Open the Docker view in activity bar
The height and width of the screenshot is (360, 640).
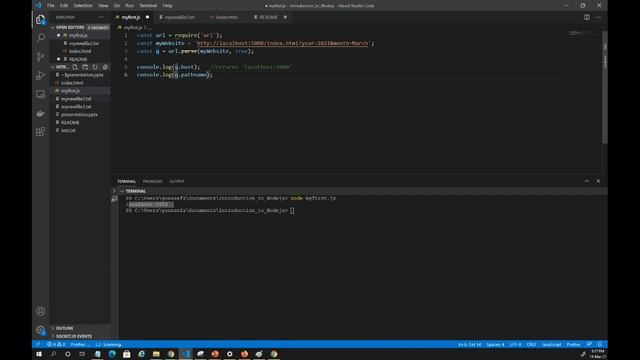pos(40,113)
